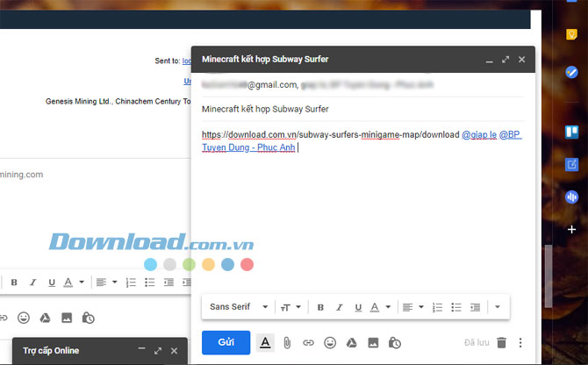Insert emoji in compose window
The image size is (588, 365).
tap(330, 342)
